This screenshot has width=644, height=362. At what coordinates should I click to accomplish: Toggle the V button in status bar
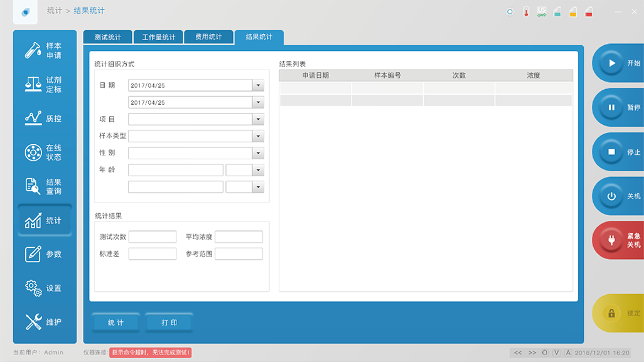point(556,353)
